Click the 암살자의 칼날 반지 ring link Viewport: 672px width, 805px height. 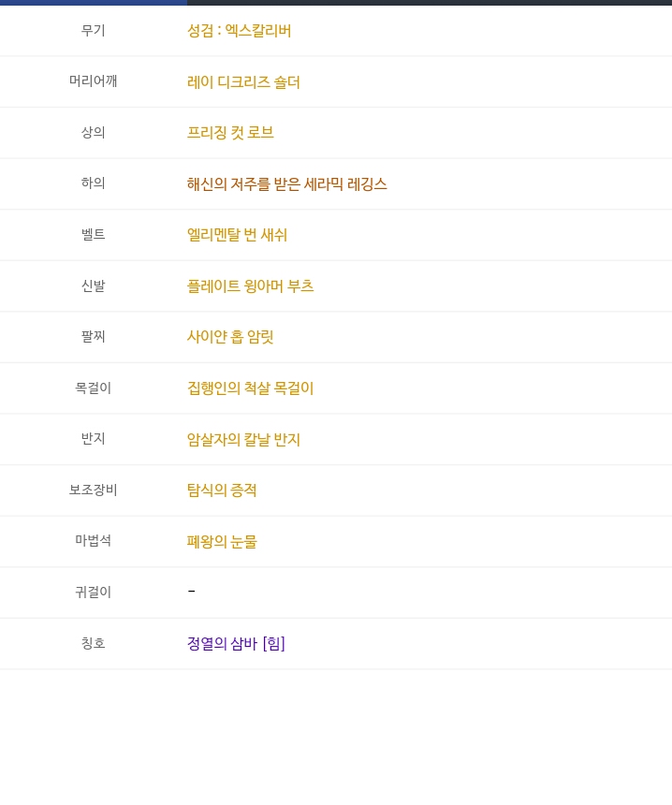243,440
